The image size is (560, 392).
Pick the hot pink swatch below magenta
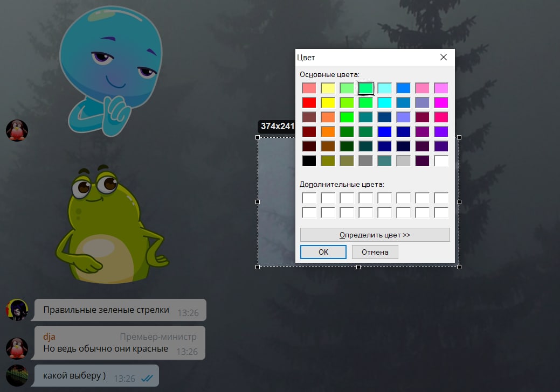point(441,117)
